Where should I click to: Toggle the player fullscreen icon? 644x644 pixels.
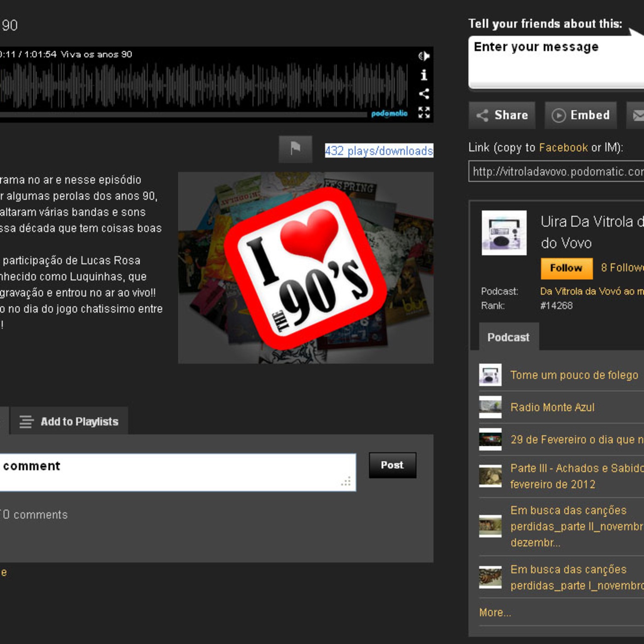coord(424,113)
